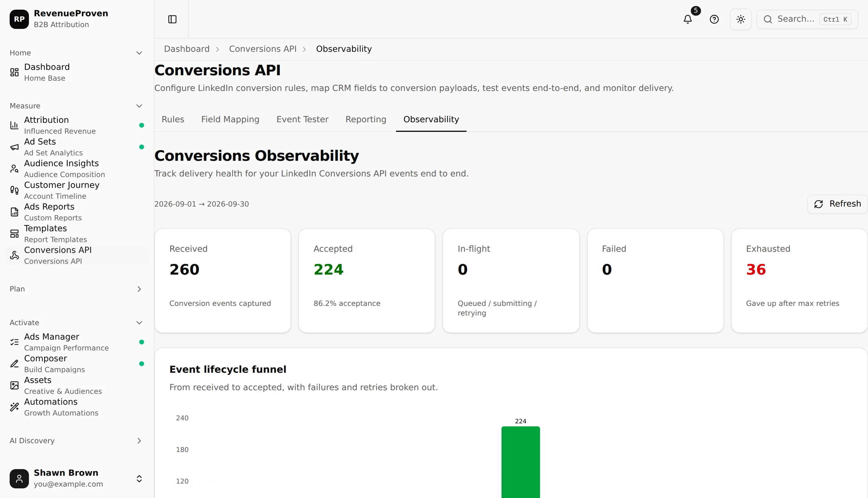Click the Shawn Brown avatar icon

pos(19,478)
